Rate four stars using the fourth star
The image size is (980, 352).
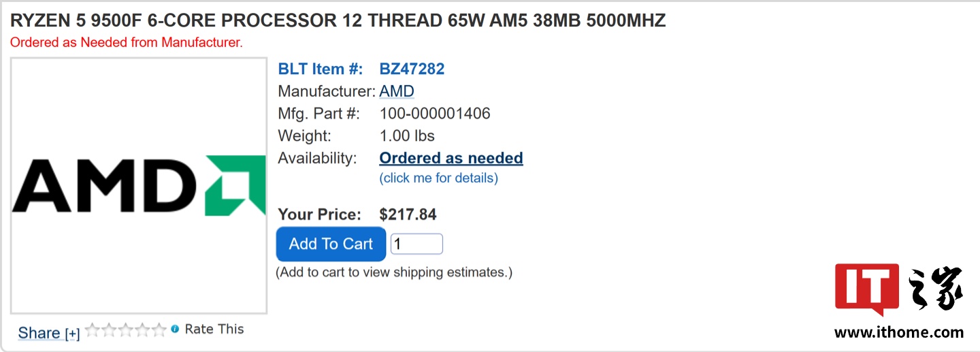click(142, 330)
